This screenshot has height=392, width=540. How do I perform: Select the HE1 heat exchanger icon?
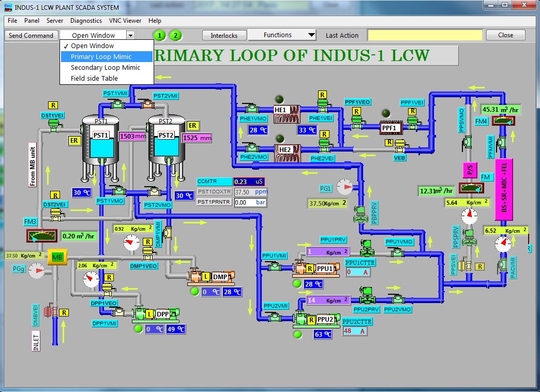(287, 114)
